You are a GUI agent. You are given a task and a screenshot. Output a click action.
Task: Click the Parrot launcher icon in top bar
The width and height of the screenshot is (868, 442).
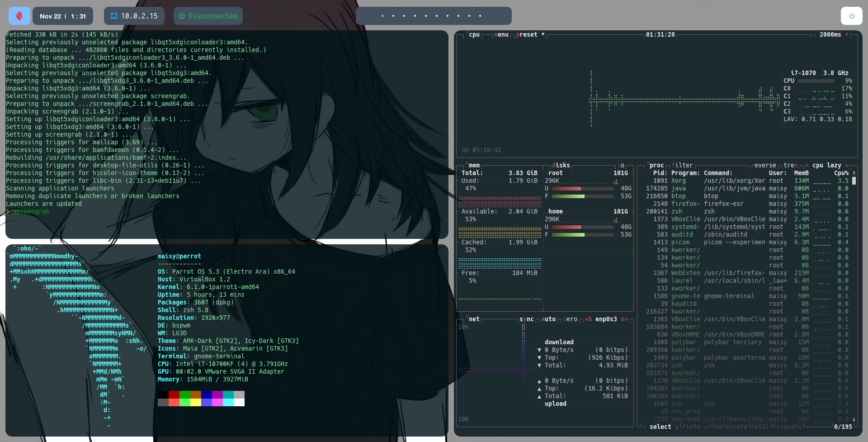tap(19, 16)
